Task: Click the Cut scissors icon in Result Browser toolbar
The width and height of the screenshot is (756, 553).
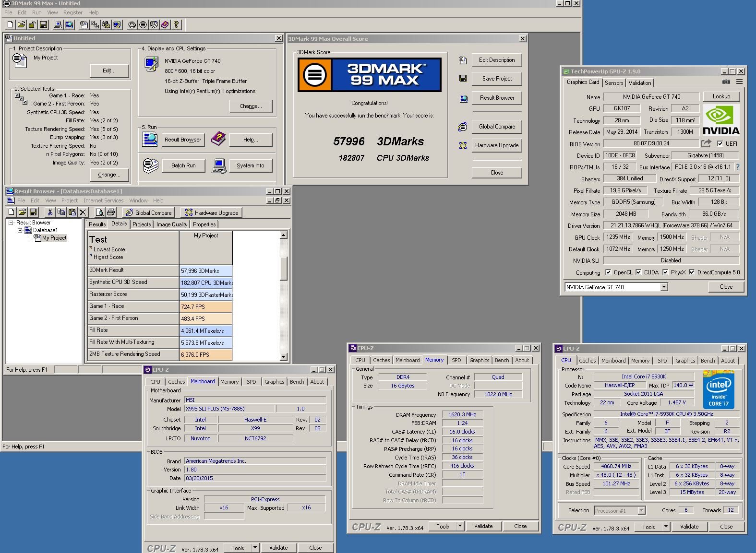Action: tap(50, 212)
